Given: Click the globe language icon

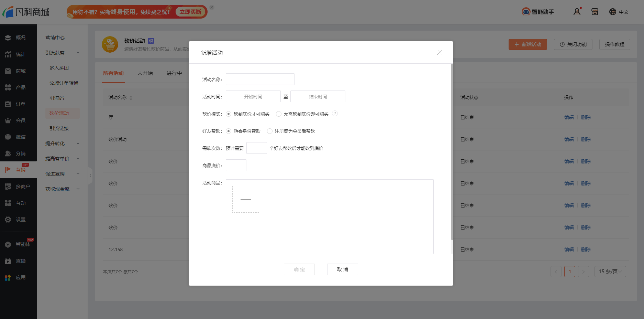Looking at the screenshot, I should coord(612,12).
